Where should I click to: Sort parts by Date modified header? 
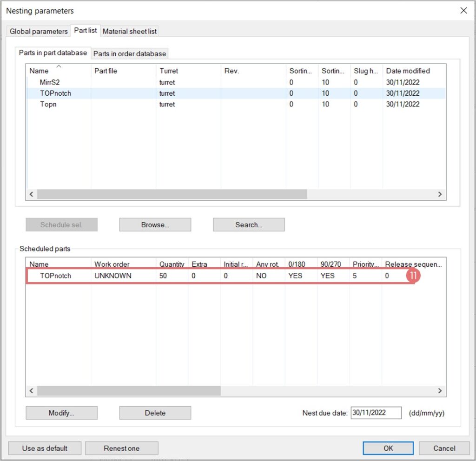[408, 71]
